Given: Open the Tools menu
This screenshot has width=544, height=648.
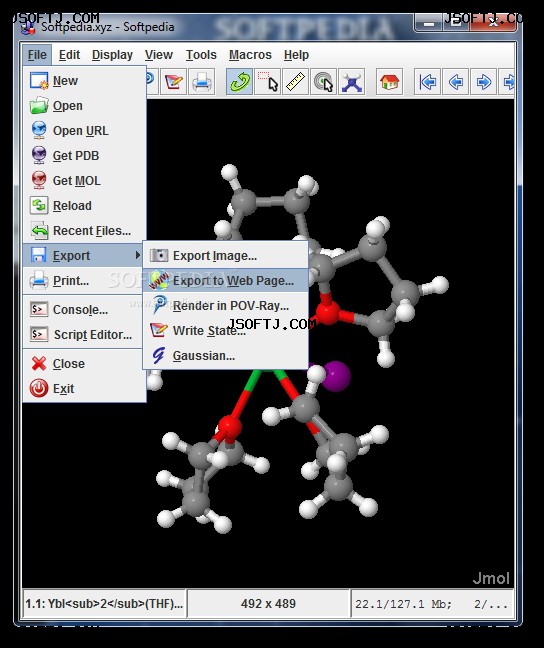Looking at the screenshot, I should click(x=201, y=55).
